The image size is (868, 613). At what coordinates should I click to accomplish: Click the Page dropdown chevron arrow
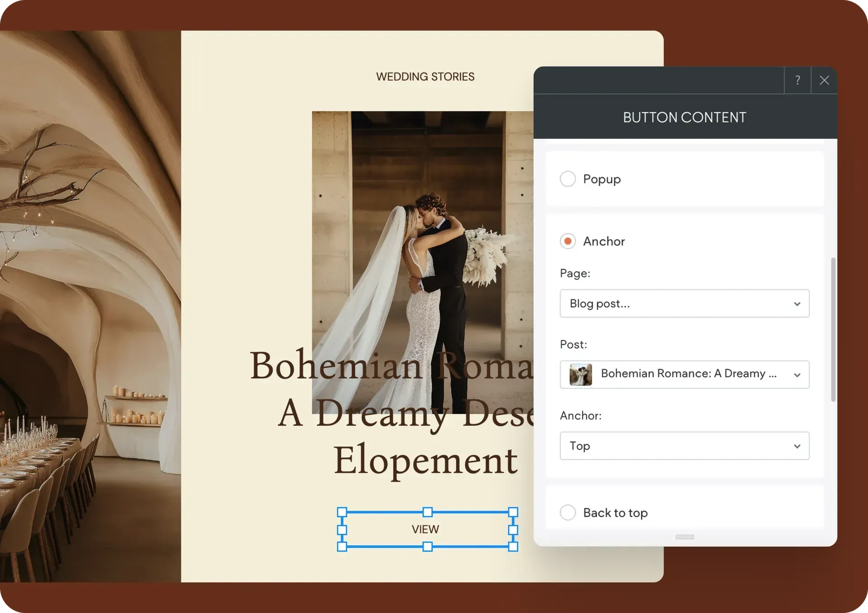click(797, 304)
